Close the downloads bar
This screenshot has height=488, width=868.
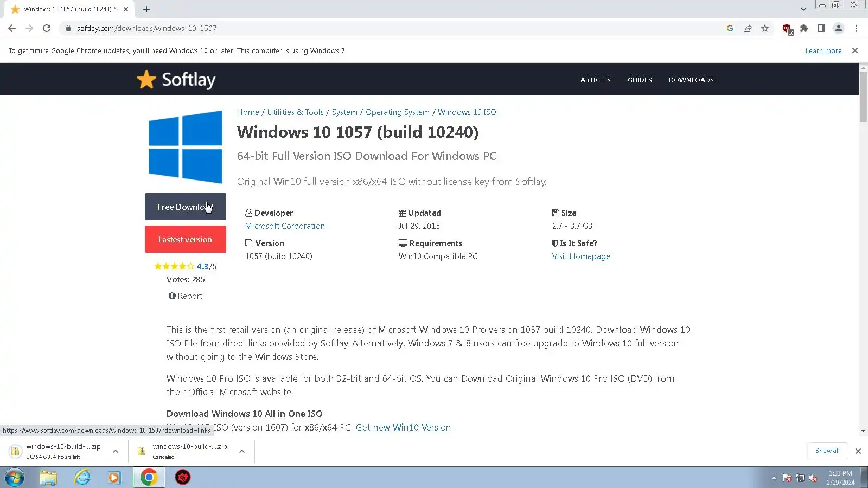pyautogui.click(x=858, y=451)
